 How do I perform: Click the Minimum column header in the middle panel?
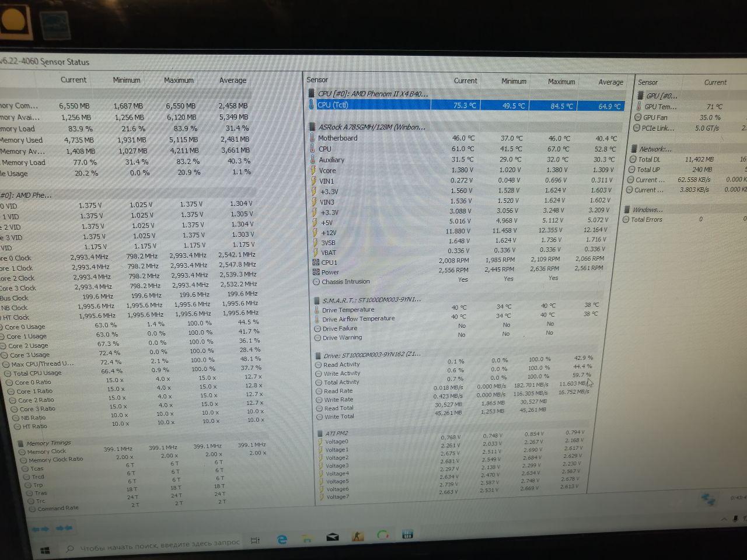[x=514, y=81]
